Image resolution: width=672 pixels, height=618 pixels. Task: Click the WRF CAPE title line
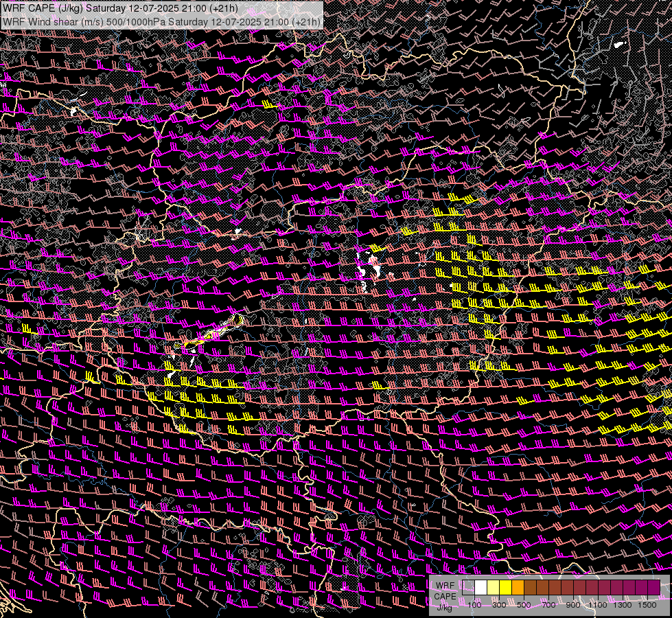120,8
